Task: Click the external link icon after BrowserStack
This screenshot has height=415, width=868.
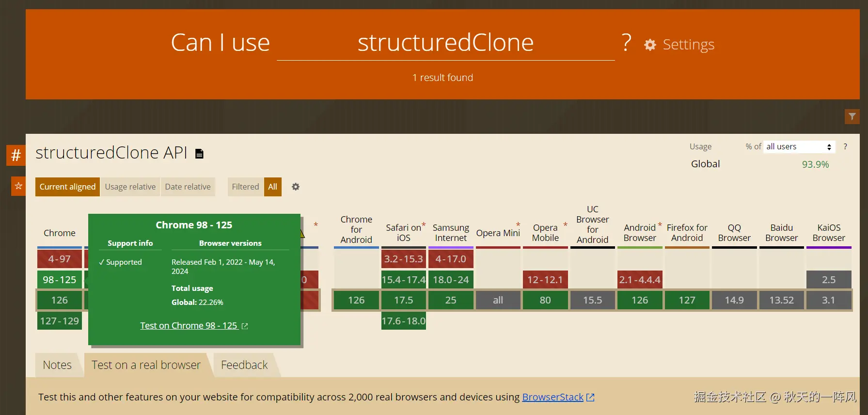Action: tap(590, 398)
